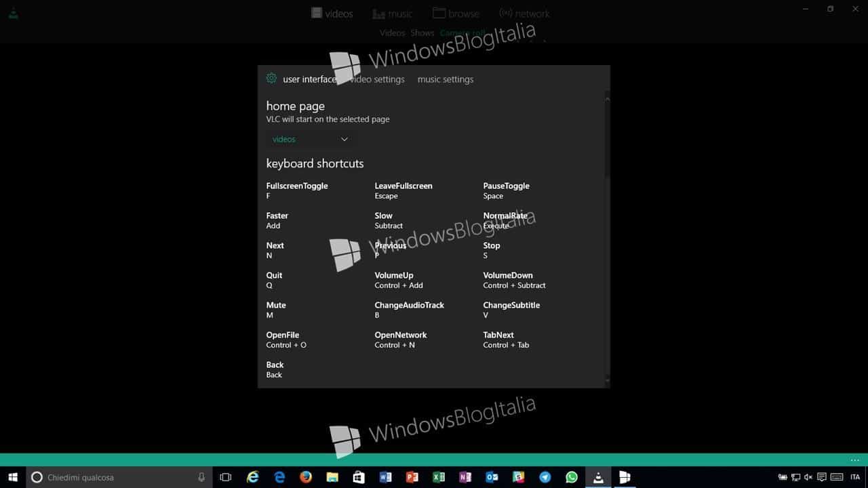Image resolution: width=868 pixels, height=488 pixels.
Task: Launch Outlook from the taskbar
Action: 492,477
